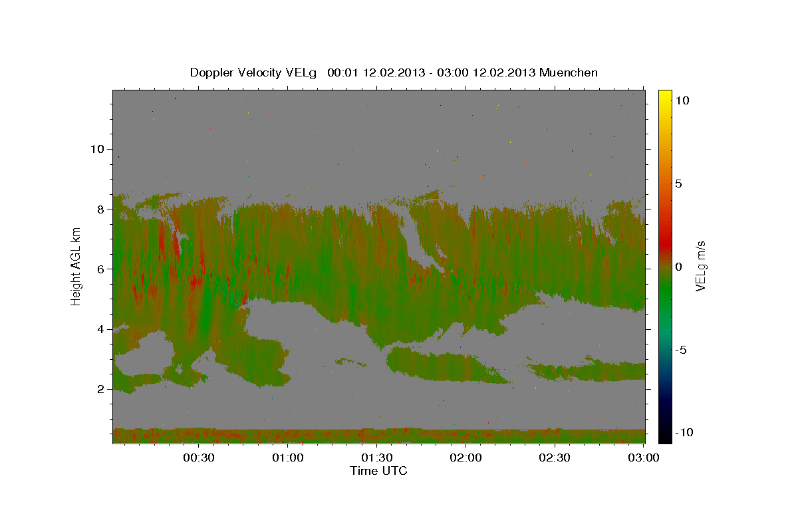Image resolution: width=798 pixels, height=532 pixels.
Task: Click colorbar tick label 5
Action: (x=679, y=184)
